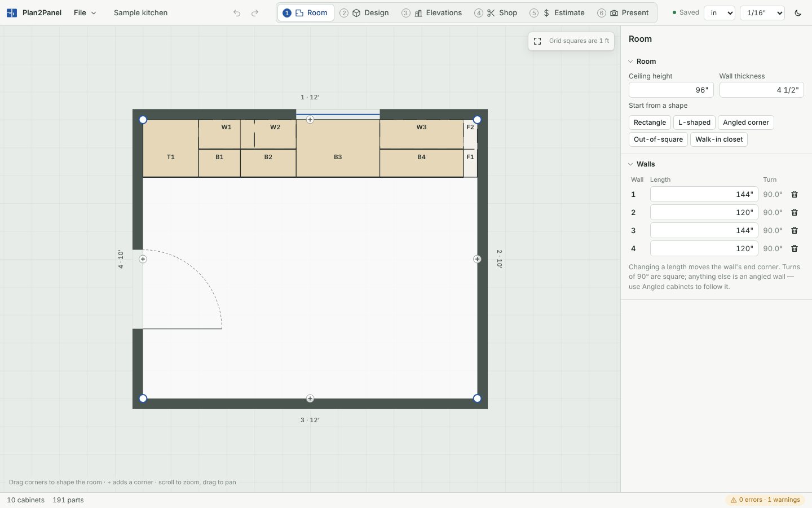Delete wall 4 with its trash icon

coord(795,248)
